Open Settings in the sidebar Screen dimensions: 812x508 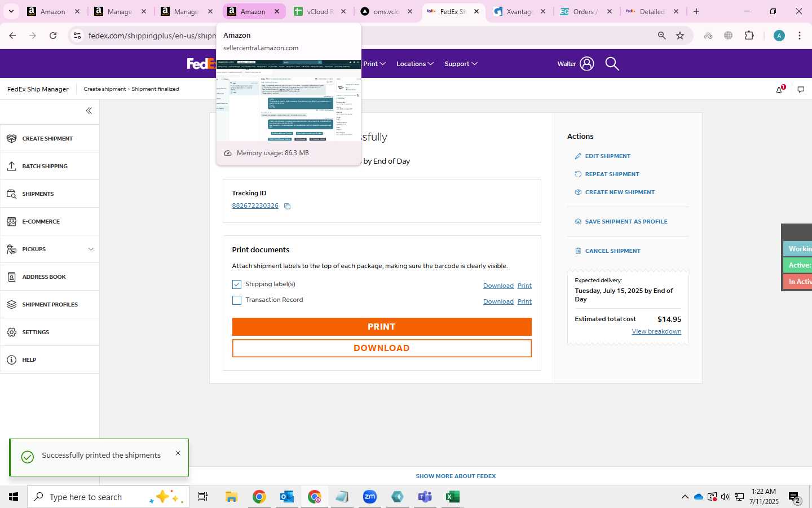tap(50, 332)
